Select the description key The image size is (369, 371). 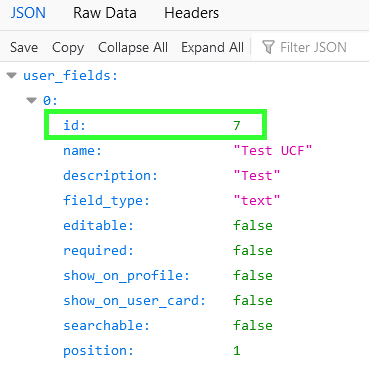pyautogui.click(x=110, y=176)
